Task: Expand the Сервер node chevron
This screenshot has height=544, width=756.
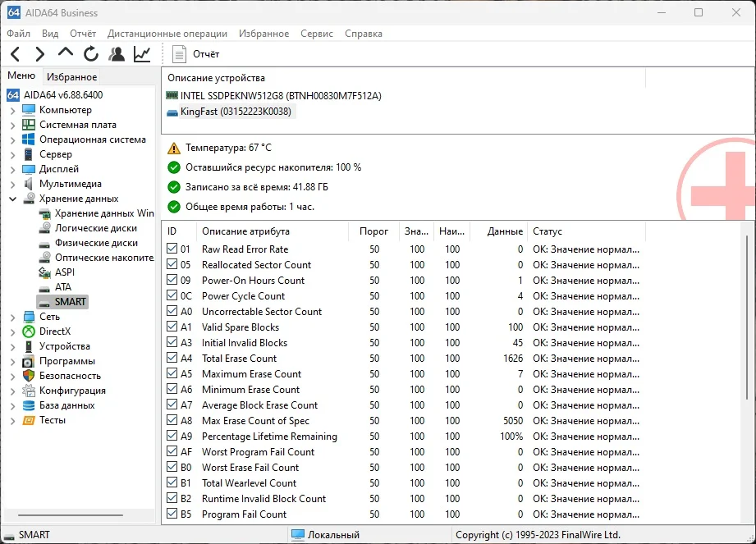Action: (13, 155)
